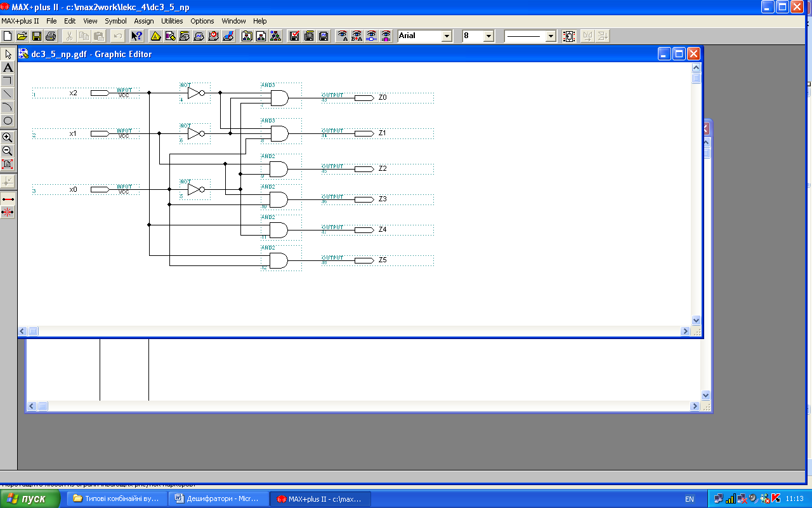Screen dimensions: 812x508
Task: Open the Hierarchy Display icon
Action: point(155,36)
